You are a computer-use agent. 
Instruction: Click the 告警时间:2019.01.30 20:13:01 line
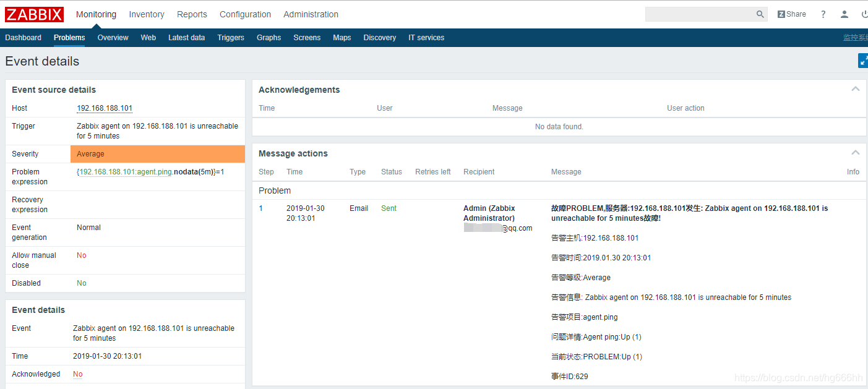pos(601,258)
